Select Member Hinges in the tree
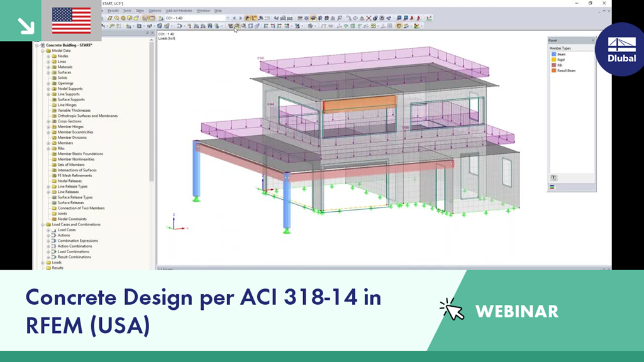The image size is (644, 362). 70,127
